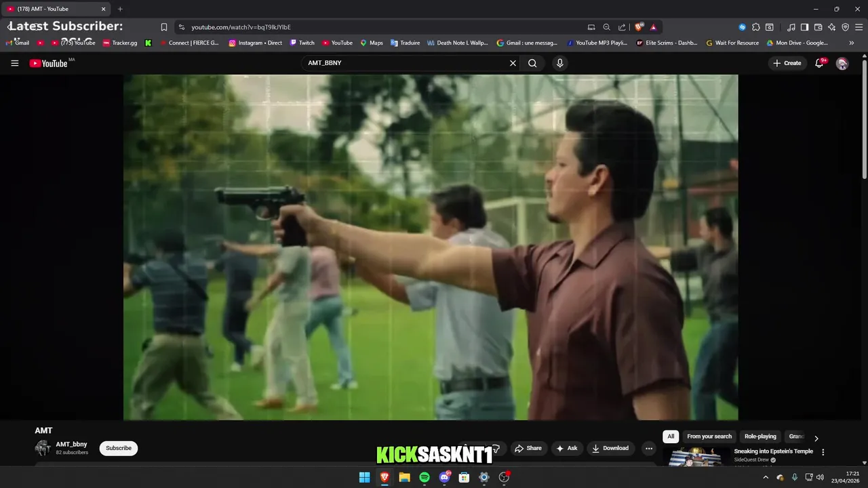This screenshot has width=868, height=488.
Task: Open Shazam extension icon
Action: tap(743, 27)
